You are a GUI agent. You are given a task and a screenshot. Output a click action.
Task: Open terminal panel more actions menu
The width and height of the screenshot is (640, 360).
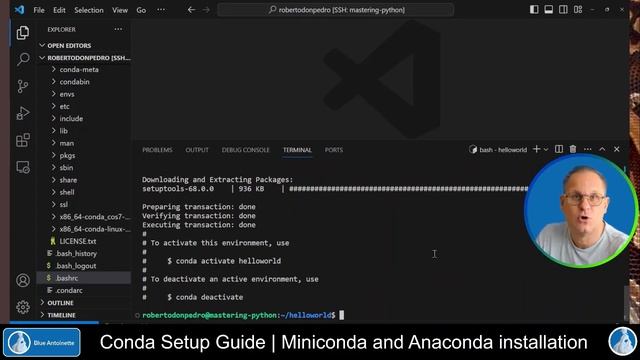pyautogui.click(x=588, y=149)
